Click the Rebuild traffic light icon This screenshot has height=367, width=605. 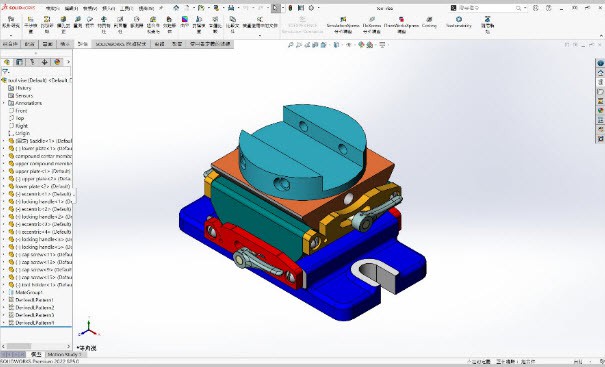(291, 8)
